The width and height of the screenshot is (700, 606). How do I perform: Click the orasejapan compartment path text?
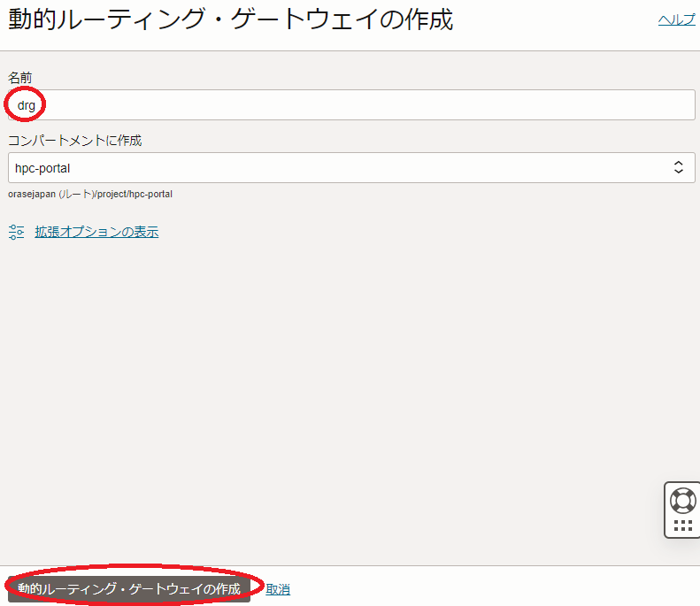(90, 193)
